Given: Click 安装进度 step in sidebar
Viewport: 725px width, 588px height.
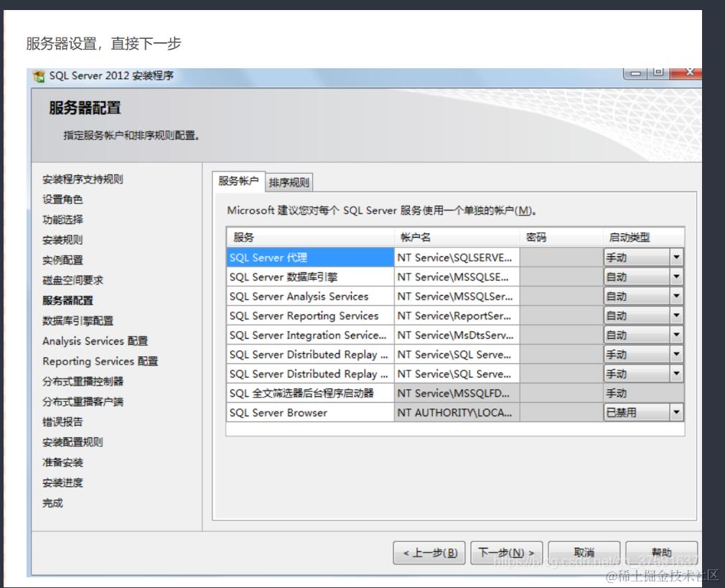Looking at the screenshot, I should 62,482.
